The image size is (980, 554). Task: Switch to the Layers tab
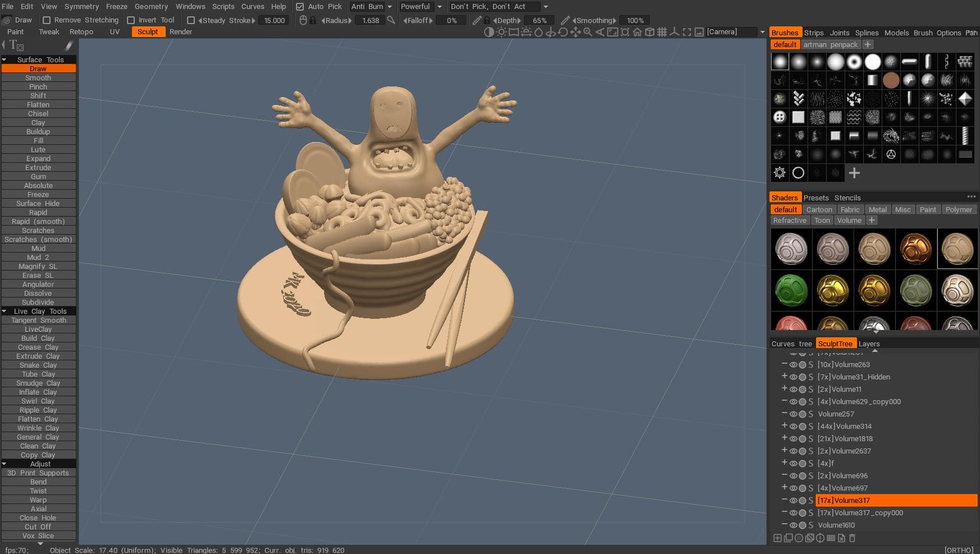coord(869,344)
